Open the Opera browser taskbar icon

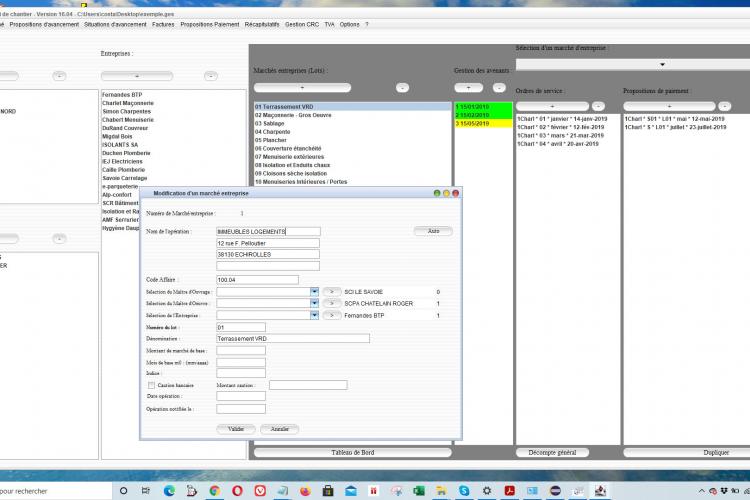(x=237, y=491)
